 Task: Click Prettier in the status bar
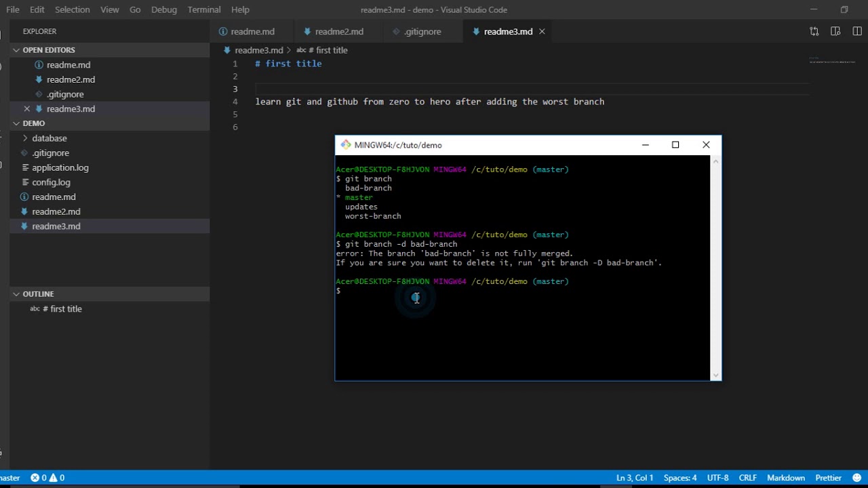click(828, 478)
